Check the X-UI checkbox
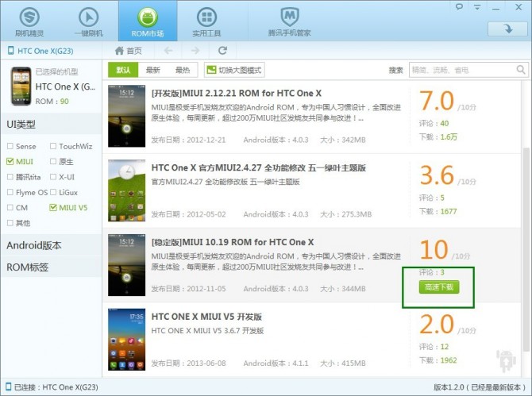This screenshot has height=396, width=532. click(53, 177)
